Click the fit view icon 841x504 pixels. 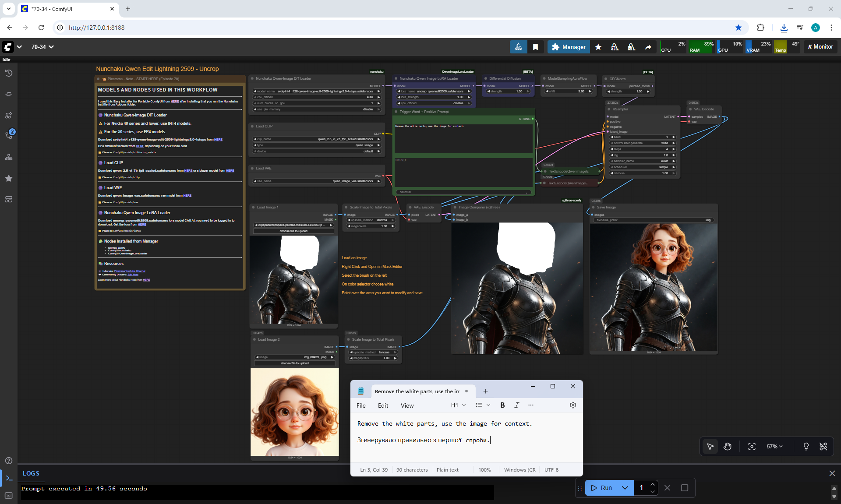752,446
